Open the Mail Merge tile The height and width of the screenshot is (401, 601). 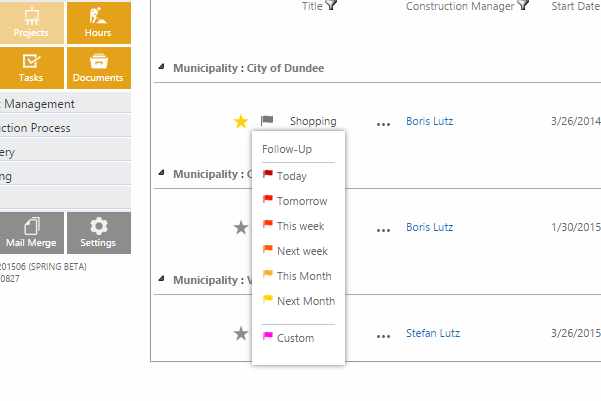pos(31,232)
